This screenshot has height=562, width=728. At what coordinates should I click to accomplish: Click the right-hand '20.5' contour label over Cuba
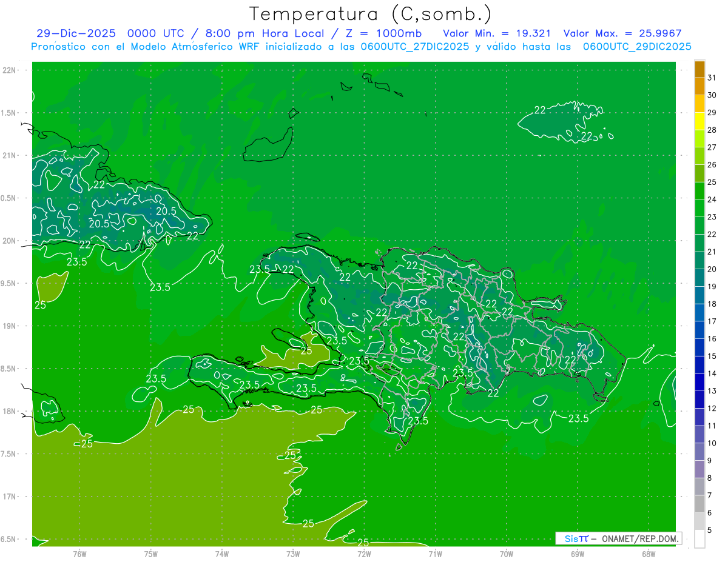[166, 211]
